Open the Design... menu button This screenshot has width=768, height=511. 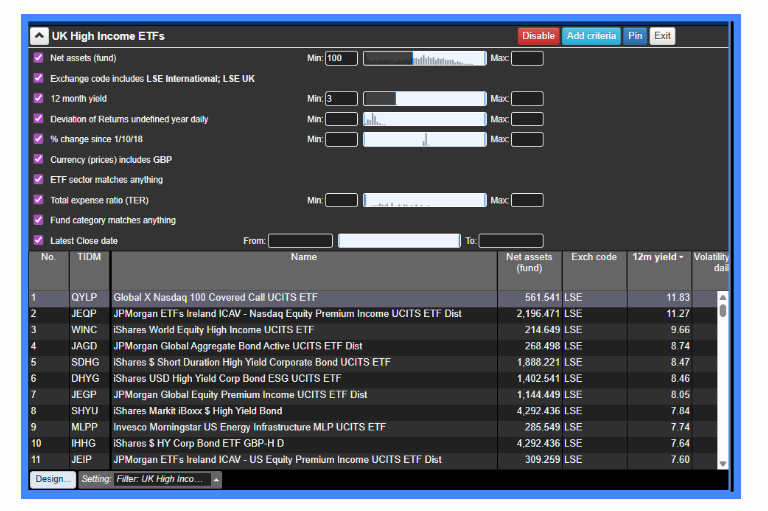pyautogui.click(x=53, y=479)
